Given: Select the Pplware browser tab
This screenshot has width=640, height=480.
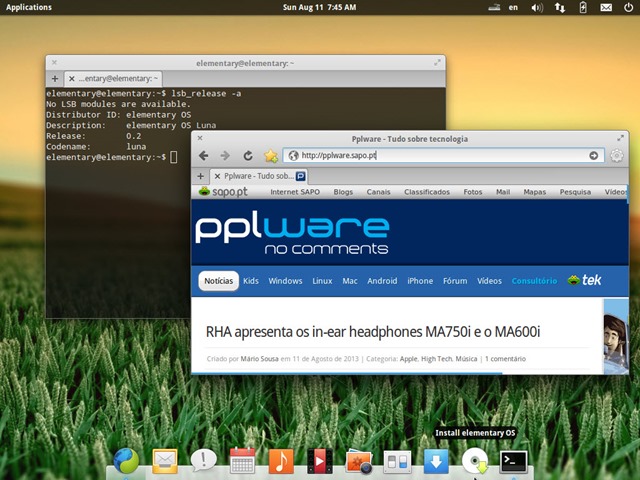Looking at the screenshot, I should pos(259,176).
